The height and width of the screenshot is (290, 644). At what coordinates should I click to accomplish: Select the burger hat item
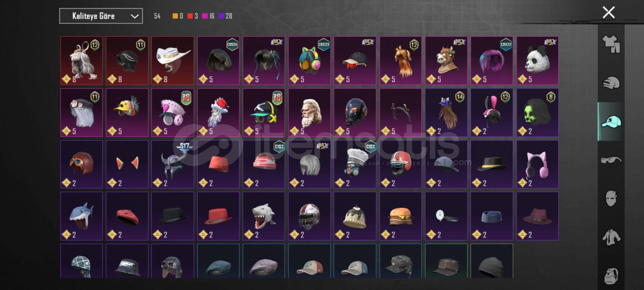pos(400,216)
